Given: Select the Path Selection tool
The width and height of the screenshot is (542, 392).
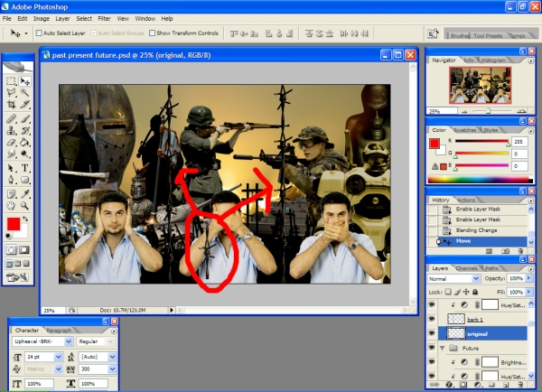Looking at the screenshot, I should [x=11, y=168].
